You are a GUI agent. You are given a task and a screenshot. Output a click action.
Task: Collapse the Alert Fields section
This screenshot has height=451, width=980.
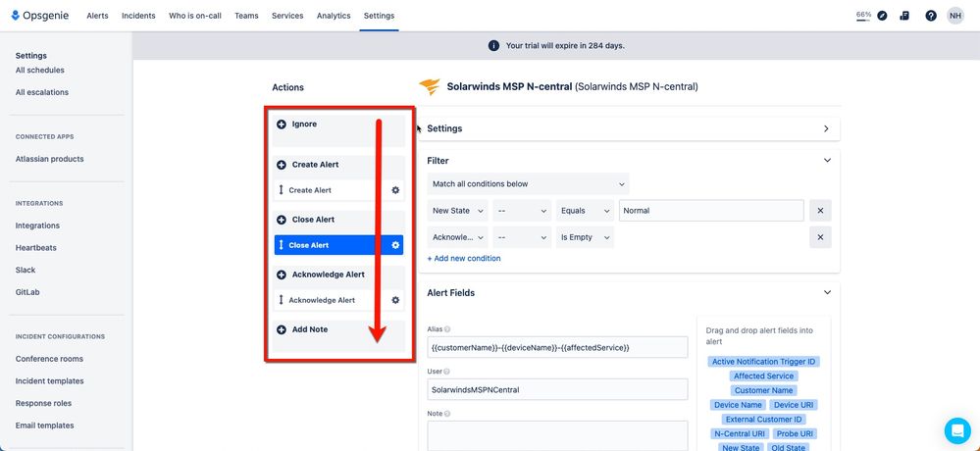click(x=827, y=292)
